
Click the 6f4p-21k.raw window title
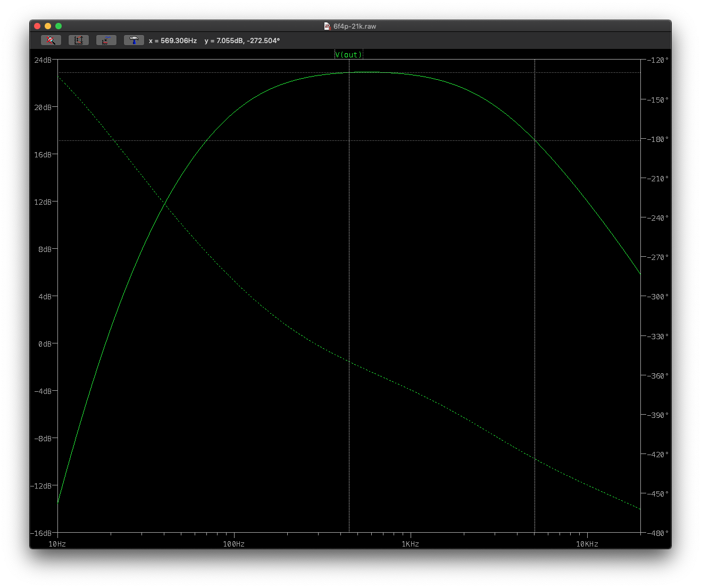click(x=354, y=26)
